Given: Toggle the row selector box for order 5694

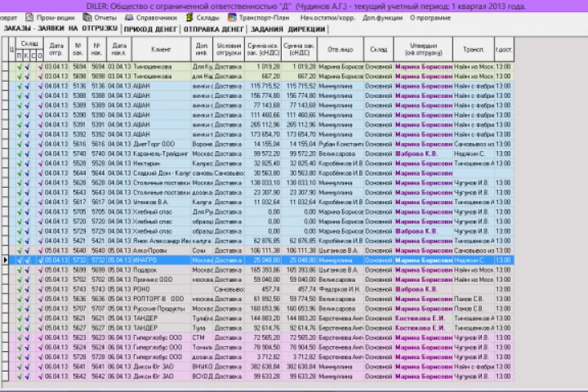Looking at the screenshot, I should pyautogui.click(x=5, y=67).
